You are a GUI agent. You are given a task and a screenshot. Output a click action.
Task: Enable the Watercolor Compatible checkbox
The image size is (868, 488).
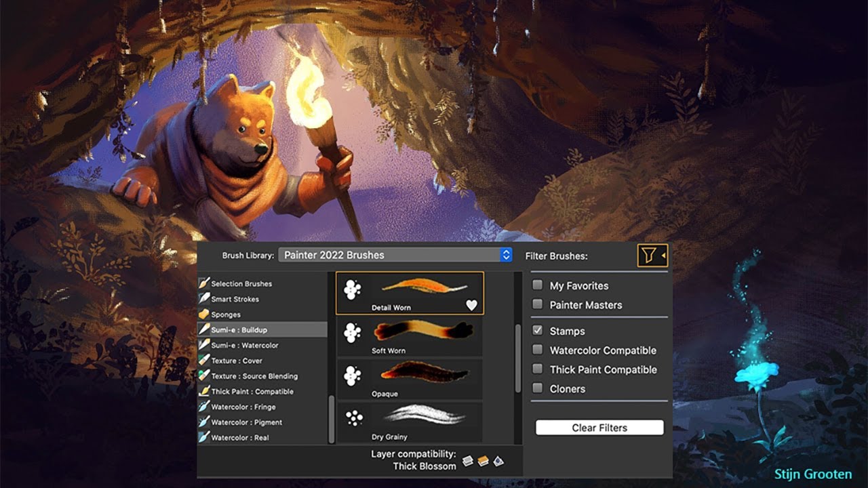[x=538, y=350]
